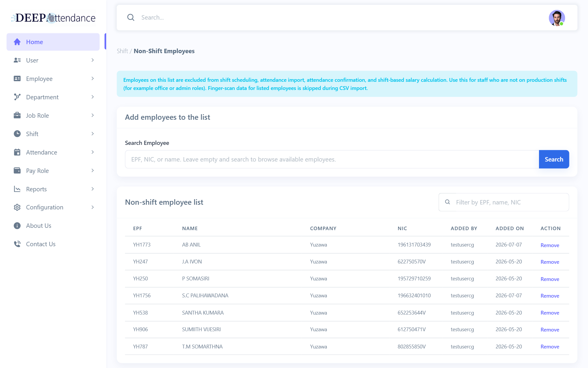
Task: Click the Reports chart icon
Action: 17,189
